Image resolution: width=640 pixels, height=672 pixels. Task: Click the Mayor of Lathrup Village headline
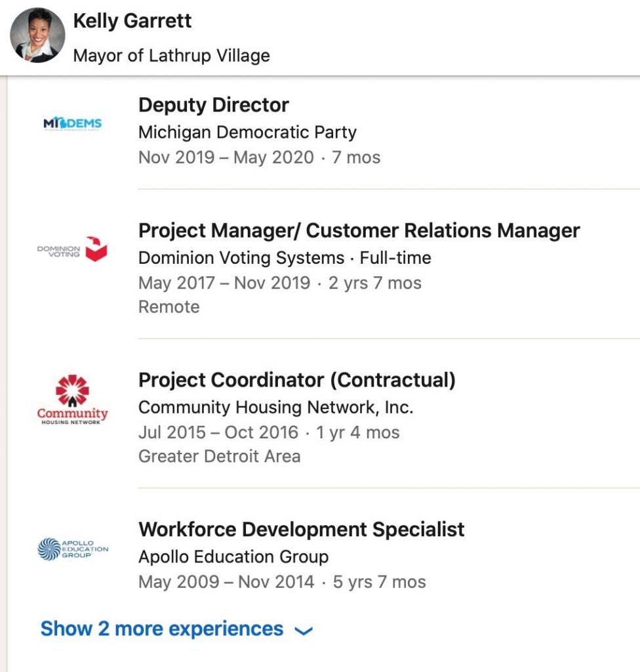[x=171, y=55]
